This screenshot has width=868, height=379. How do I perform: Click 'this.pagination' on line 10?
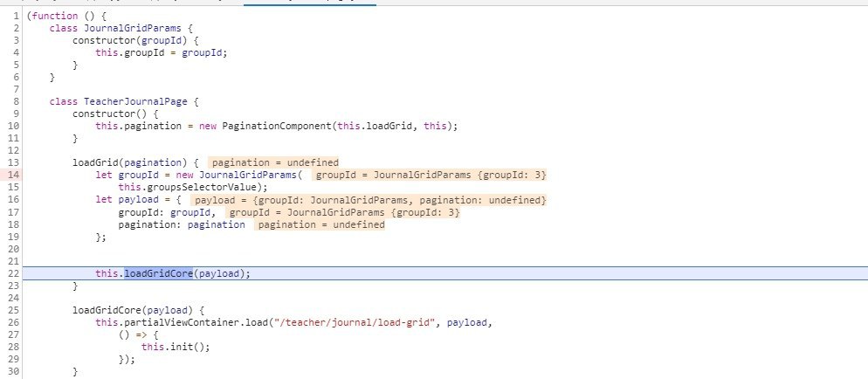[x=138, y=126]
